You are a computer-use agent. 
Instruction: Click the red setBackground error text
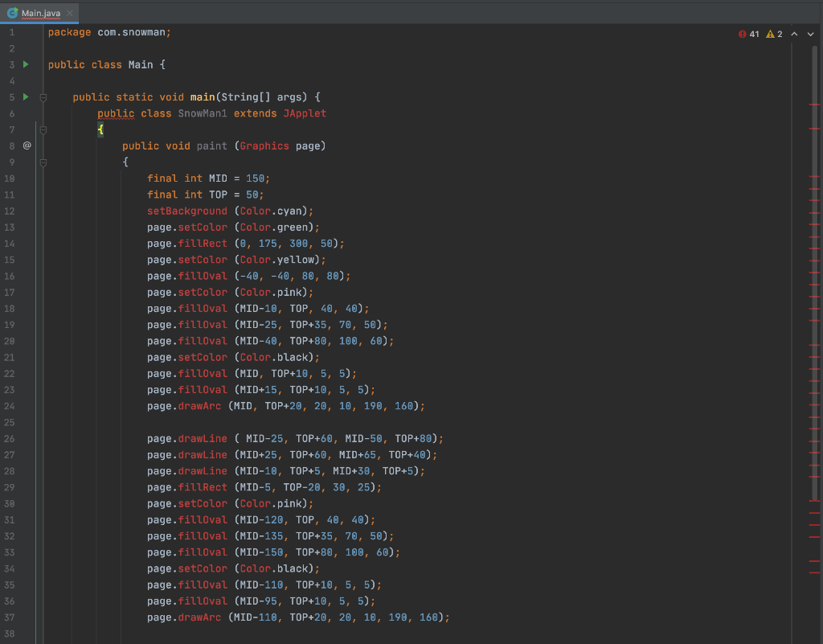186,211
